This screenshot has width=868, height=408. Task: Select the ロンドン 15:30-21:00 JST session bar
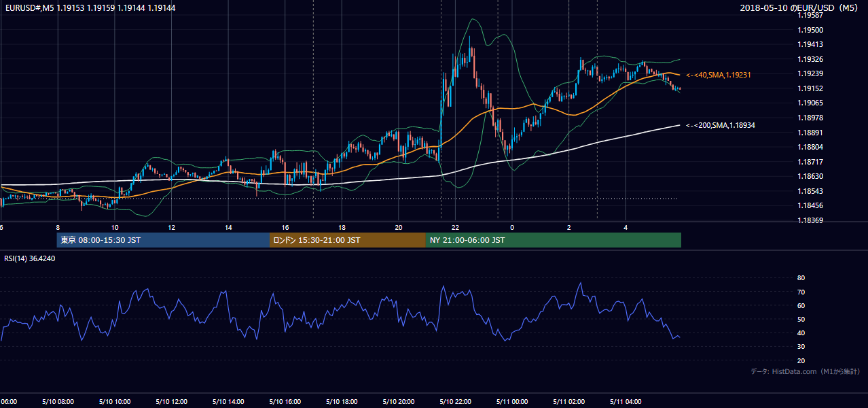pyautogui.click(x=348, y=240)
